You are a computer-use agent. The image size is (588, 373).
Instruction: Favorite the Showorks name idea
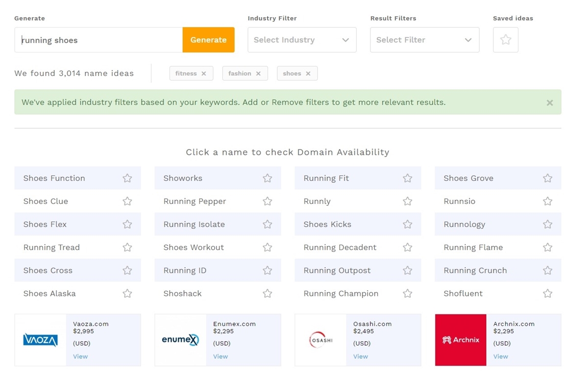267,178
